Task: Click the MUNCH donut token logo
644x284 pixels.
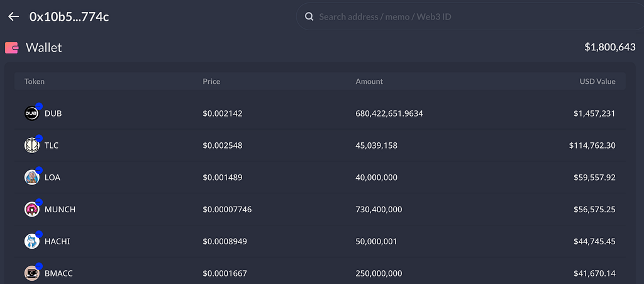Action: point(31,210)
